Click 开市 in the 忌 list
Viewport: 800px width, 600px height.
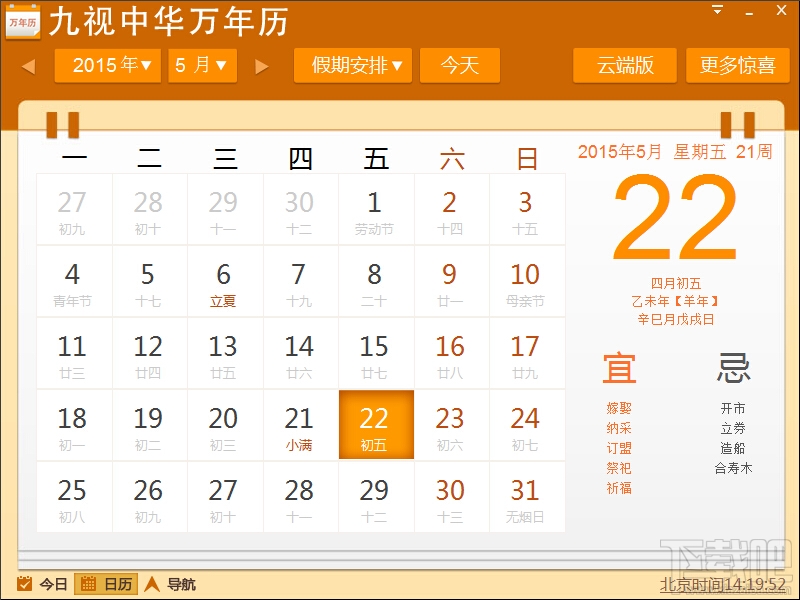coord(733,408)
